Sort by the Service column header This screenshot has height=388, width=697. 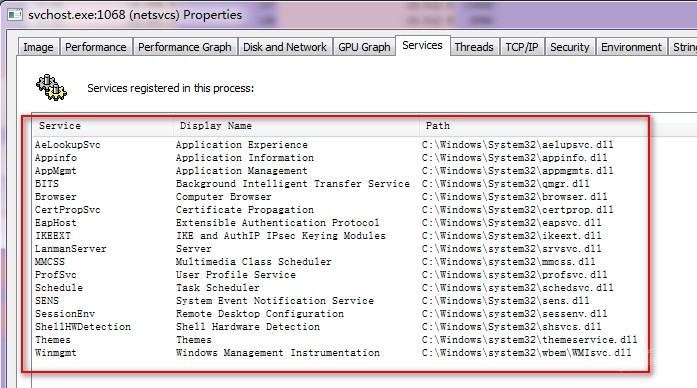103,126
